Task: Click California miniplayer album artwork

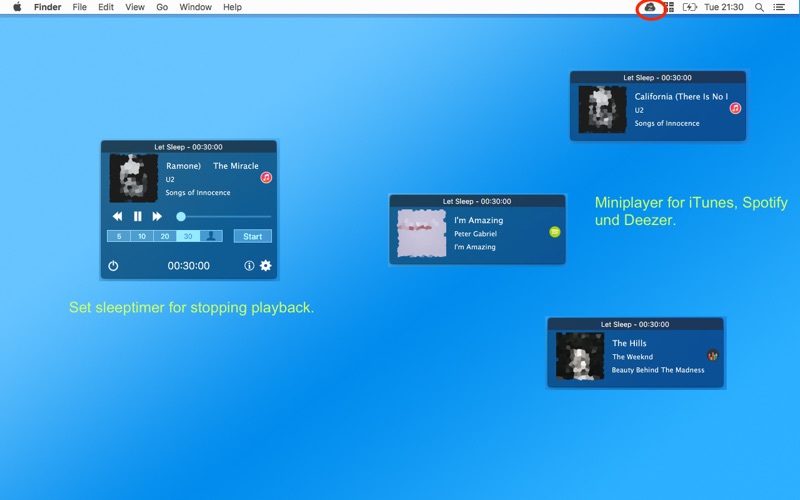Action: point(603,109)
